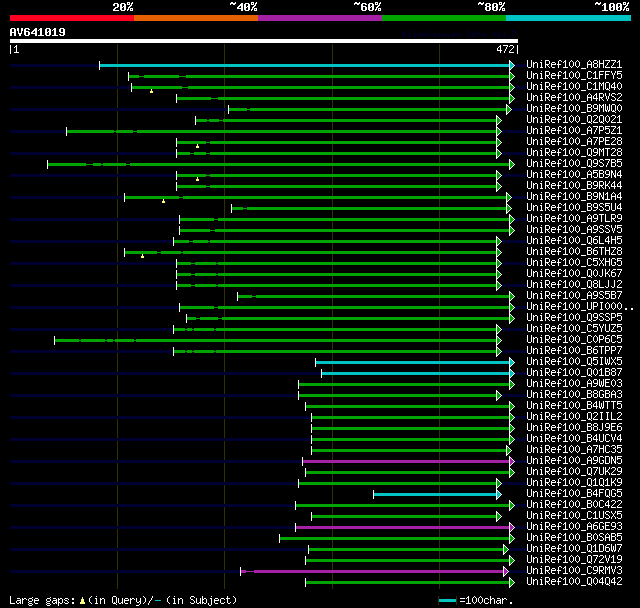Screen dimensions: 640x608
Task: Click the short cyan alignment bar for B4FQG5
Action: point(435,495)
